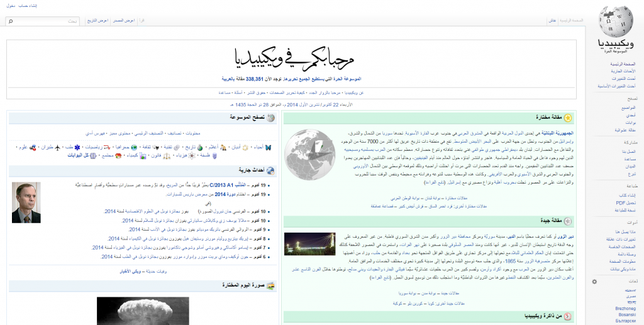Open the Technology portal gear icon
This screenshot has height=325, width=644.
[177, 147]
